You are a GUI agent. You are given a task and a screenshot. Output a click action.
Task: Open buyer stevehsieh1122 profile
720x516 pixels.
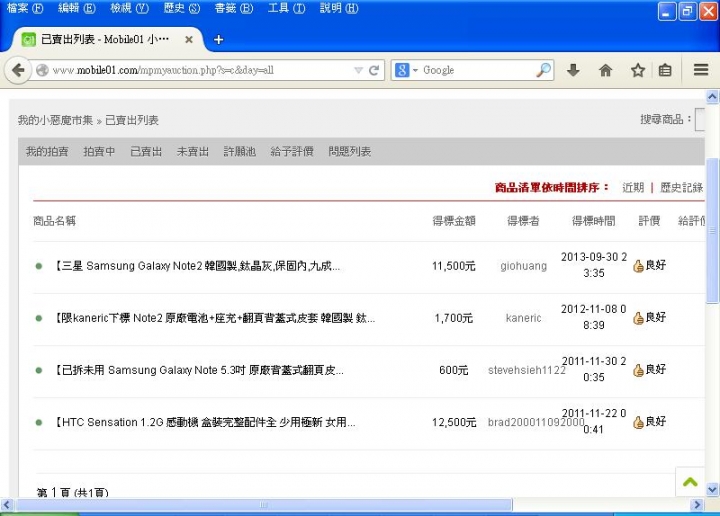coord(527,370)
